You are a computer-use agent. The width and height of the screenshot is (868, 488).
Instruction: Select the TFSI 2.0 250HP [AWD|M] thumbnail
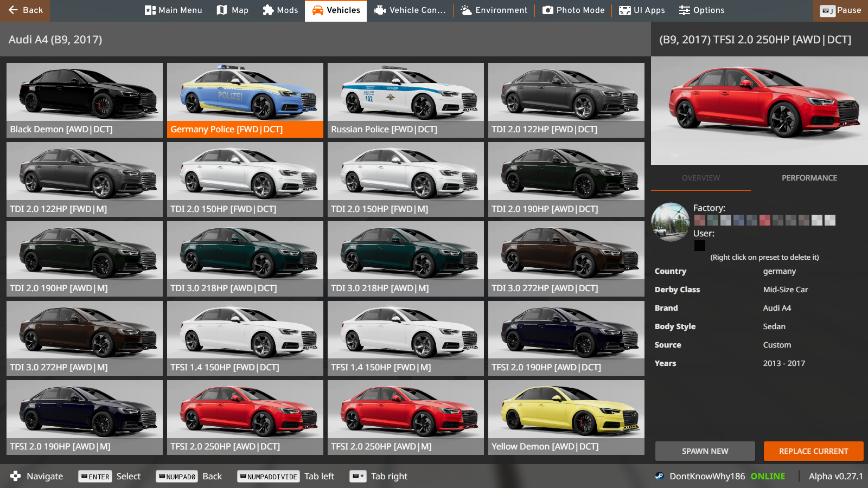pos(406,418)
